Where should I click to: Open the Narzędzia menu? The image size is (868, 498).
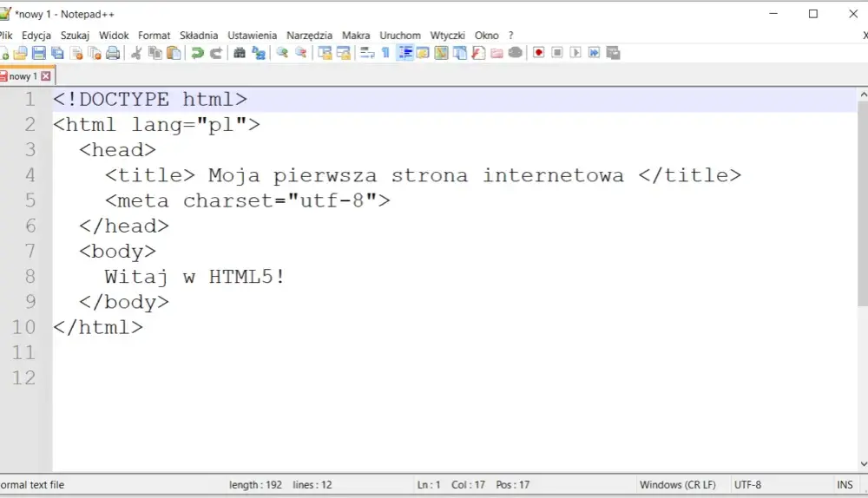tap(310, 36)
